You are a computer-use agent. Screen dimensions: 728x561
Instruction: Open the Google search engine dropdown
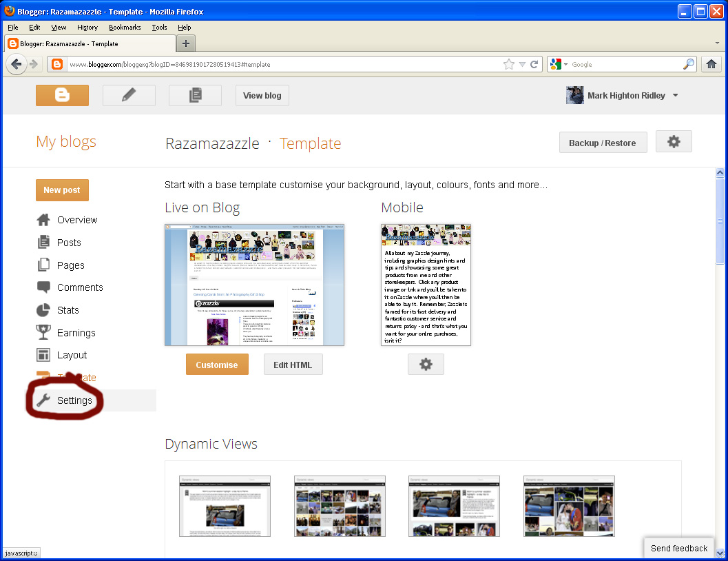pos(559,64)
